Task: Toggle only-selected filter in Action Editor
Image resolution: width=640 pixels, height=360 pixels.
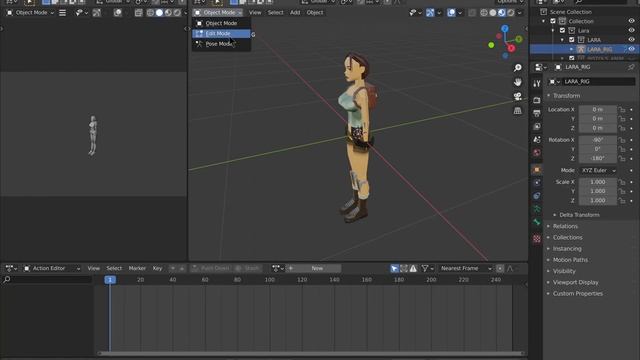Action: (x=394, y=268)
